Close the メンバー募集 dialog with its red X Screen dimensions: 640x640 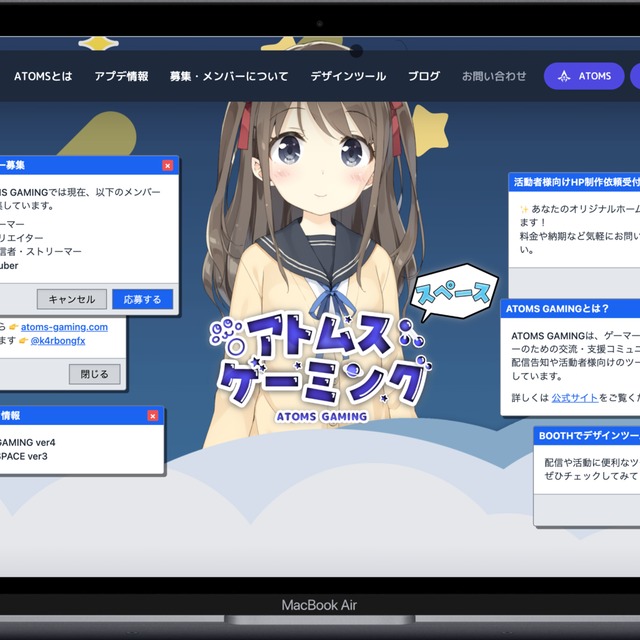click(x=167, y=165)
